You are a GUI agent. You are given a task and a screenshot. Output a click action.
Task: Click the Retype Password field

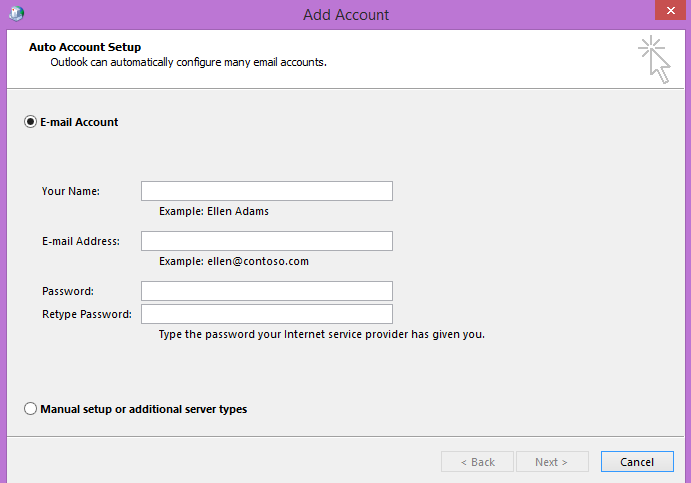tap(267, 314)
